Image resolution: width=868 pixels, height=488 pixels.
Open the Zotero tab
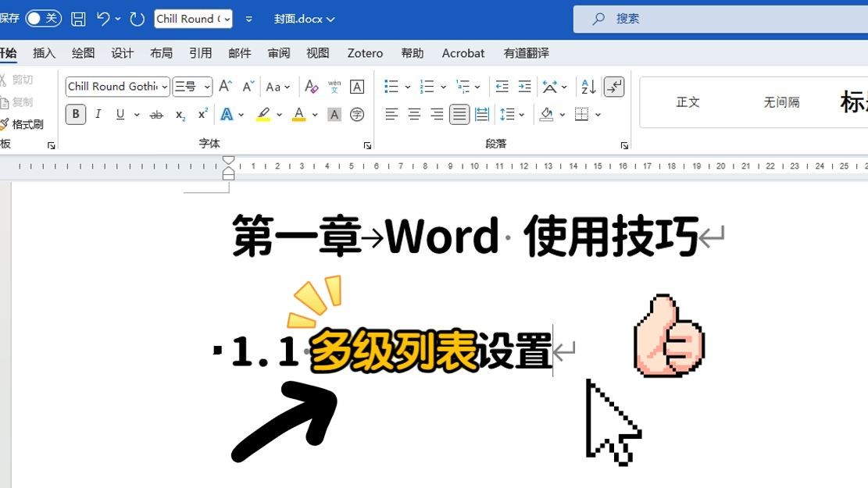(x=365, y=53)
